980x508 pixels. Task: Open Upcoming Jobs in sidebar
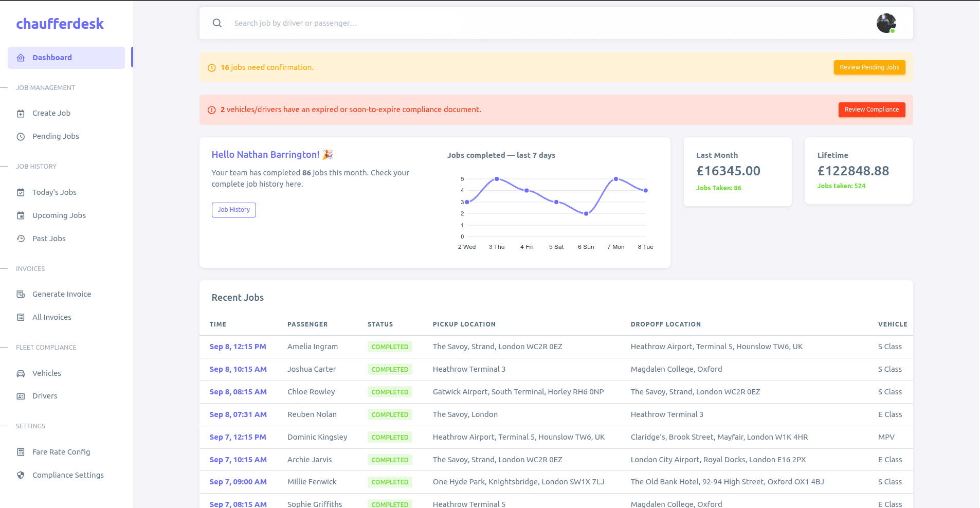(66, 215)
